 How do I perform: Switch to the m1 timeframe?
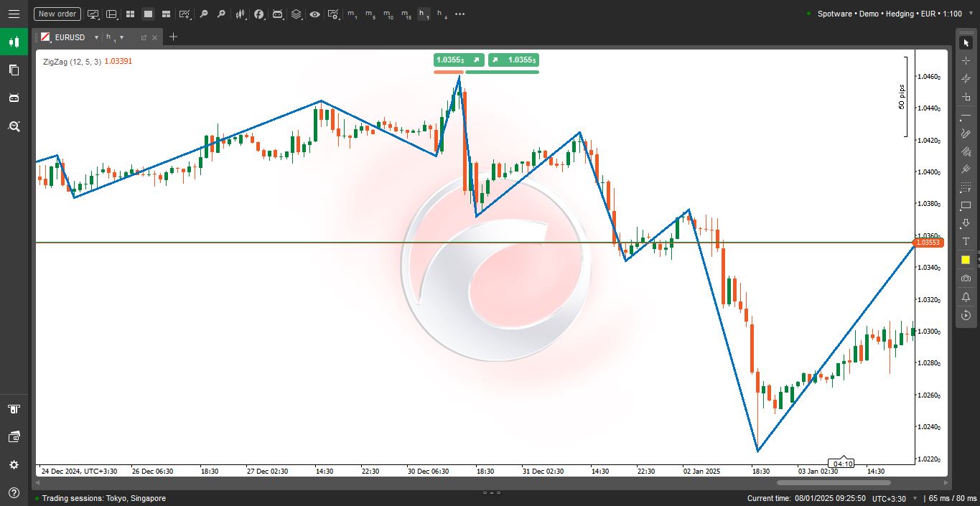point(352,14)
